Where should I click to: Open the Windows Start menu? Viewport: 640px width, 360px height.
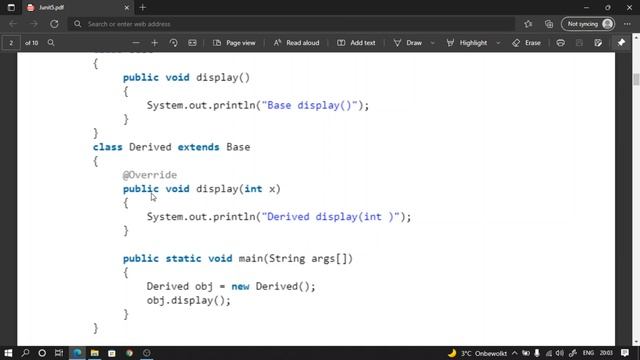(x=8, y=353)
